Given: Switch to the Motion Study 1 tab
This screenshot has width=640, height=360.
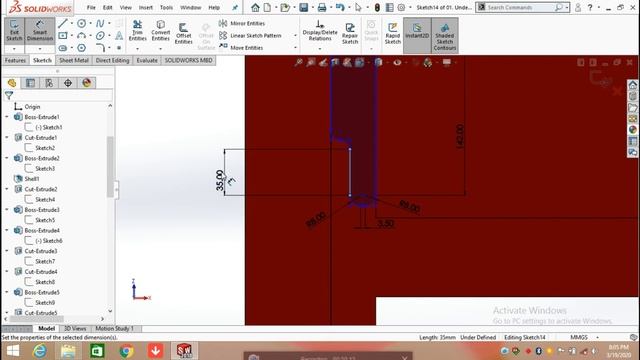Looking at the screenshot, I should pyautogui.click(x=115, y=329).
